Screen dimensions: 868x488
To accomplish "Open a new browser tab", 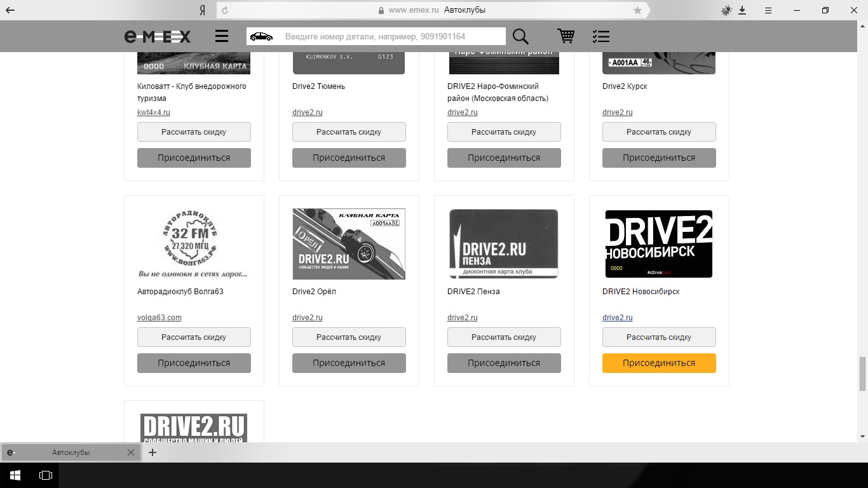I will click(153, 452).
